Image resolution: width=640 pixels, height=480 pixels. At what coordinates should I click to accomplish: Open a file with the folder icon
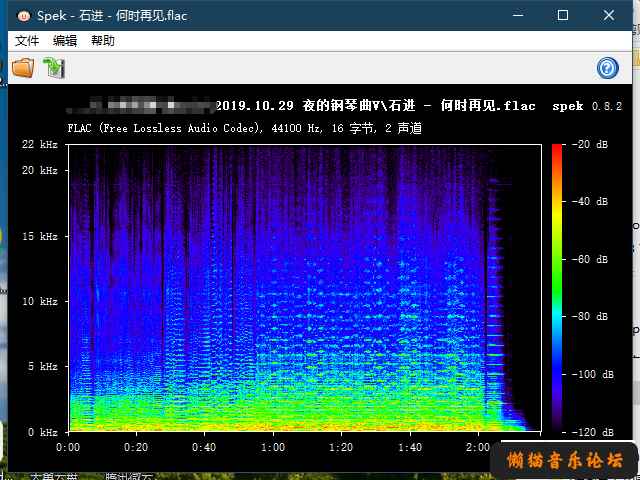click(x=22, y=68)
